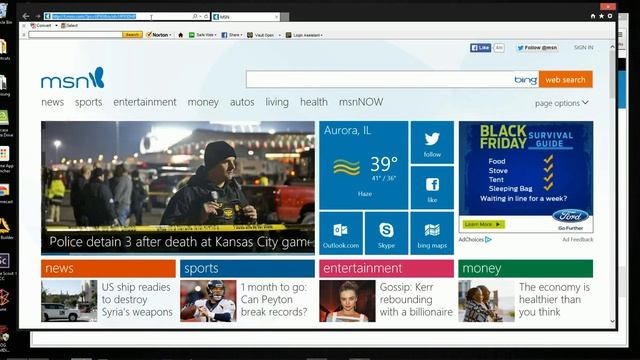Screen dimensions: 640x360
Task: Click the yellow Norton Search button
Action: (132, 35)
